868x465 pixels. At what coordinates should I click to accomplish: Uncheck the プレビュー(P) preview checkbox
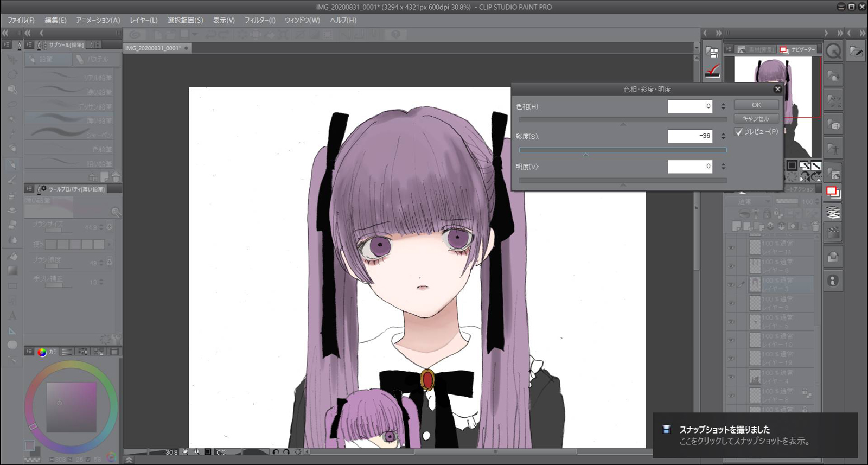click(x=739, y=132)
